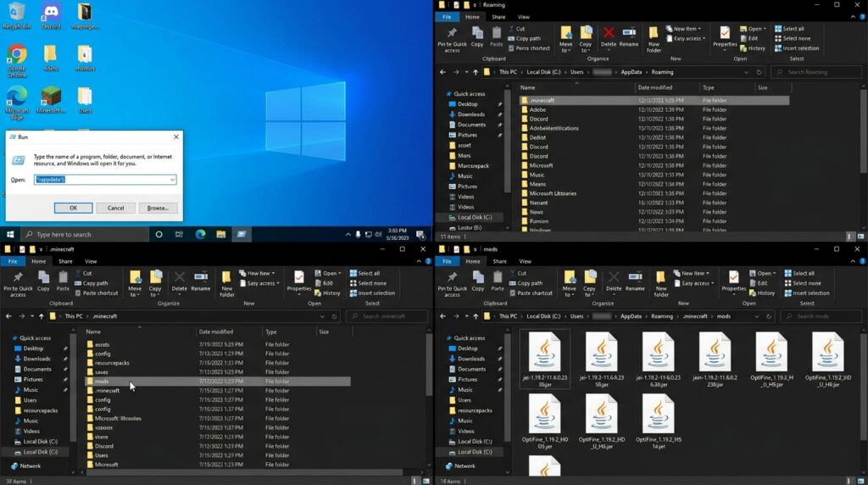Image resolution: width=868 pixels, height=485 pixels.
Task: Click History in the .minecraft window ribbon
Action: click(x=327, y=293)
